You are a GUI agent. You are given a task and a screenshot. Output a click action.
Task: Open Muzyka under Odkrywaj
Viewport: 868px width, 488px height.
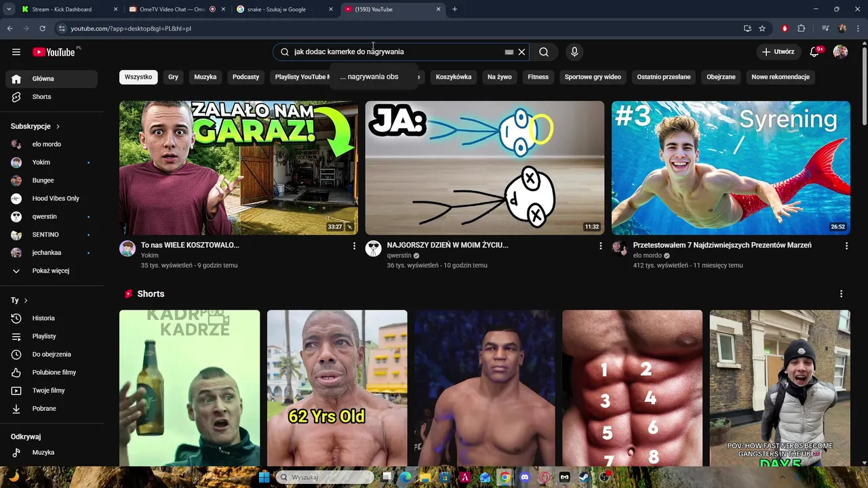52,453
